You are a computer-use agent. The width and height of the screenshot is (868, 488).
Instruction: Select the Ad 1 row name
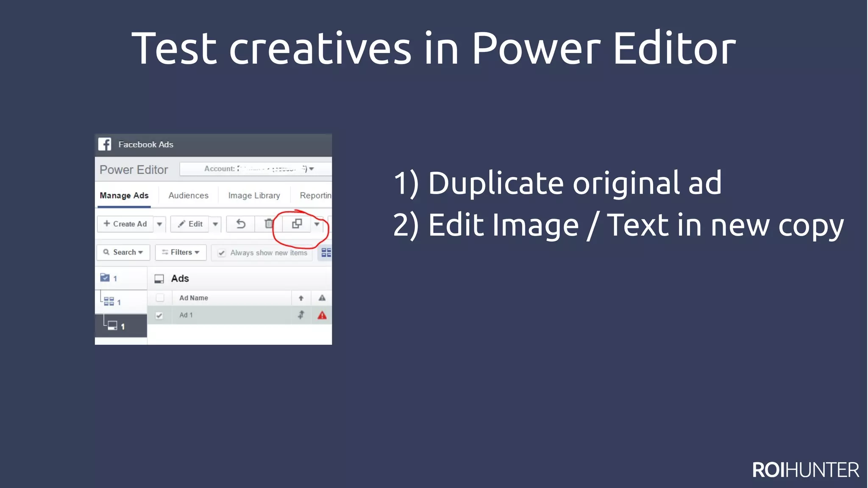186,315
